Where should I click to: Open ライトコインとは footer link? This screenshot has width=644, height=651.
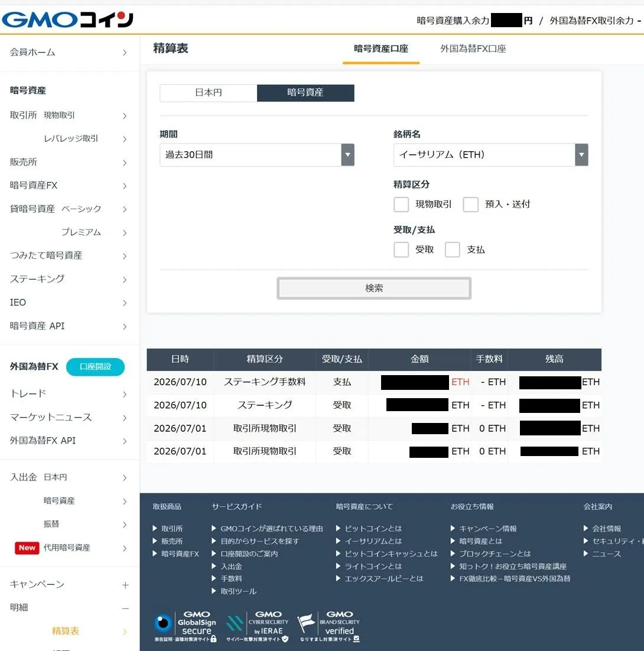[x=373, y=567]
